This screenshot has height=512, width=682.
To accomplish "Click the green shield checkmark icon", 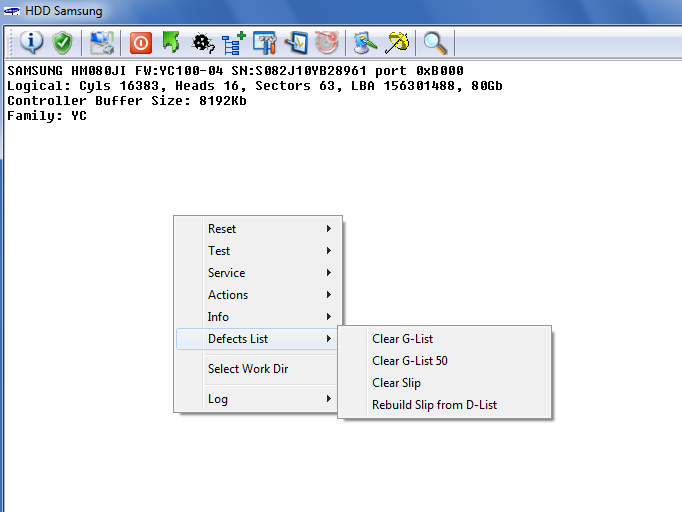I will tap(62, 43).
